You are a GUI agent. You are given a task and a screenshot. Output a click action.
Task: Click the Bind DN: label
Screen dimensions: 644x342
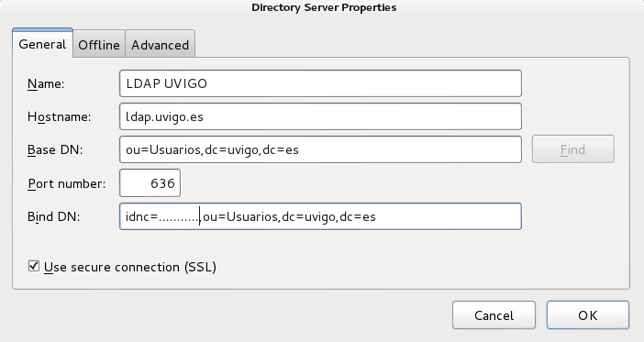click(54, 216)
